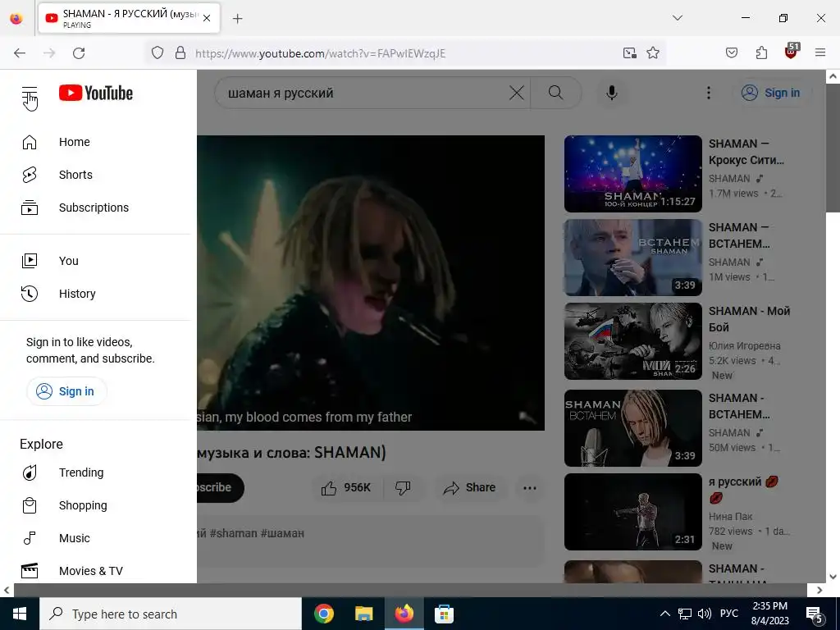Open File Explorer from the taskbar
840x630 pixels.
point(363,614)
